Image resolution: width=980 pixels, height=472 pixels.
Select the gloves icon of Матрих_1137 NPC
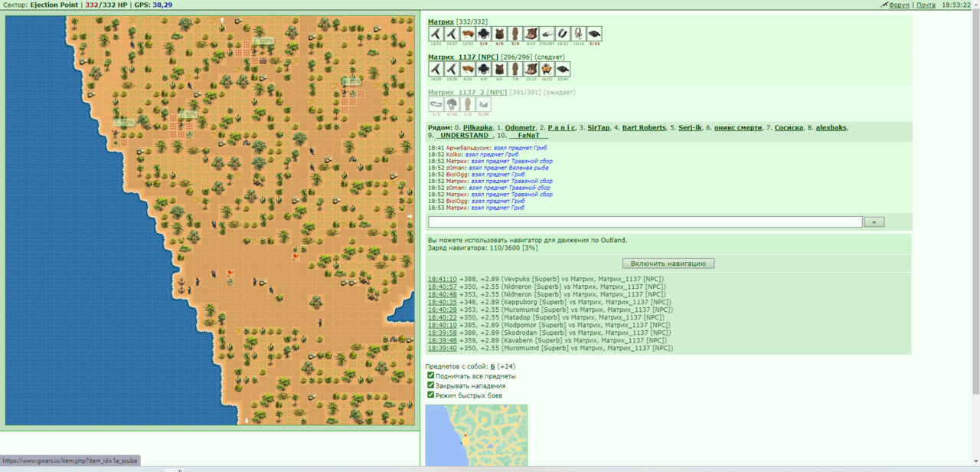pos(467,69)
